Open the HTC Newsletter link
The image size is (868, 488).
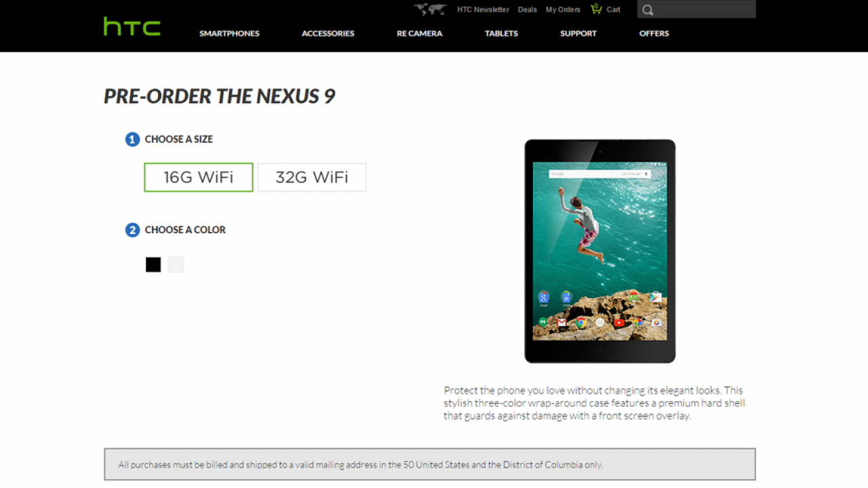483,9
